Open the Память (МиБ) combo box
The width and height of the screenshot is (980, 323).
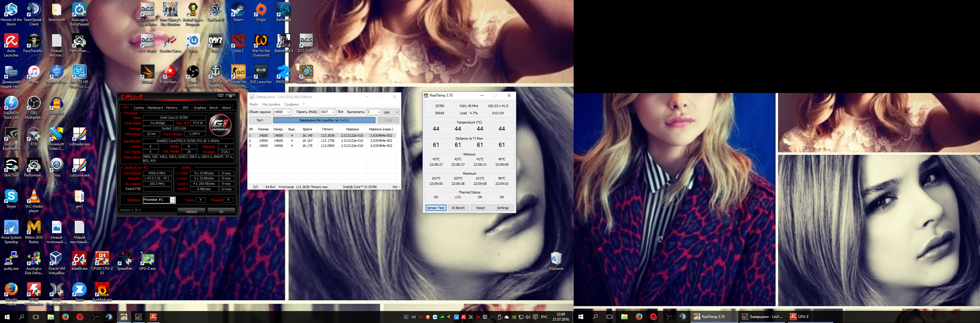point(333,112)
